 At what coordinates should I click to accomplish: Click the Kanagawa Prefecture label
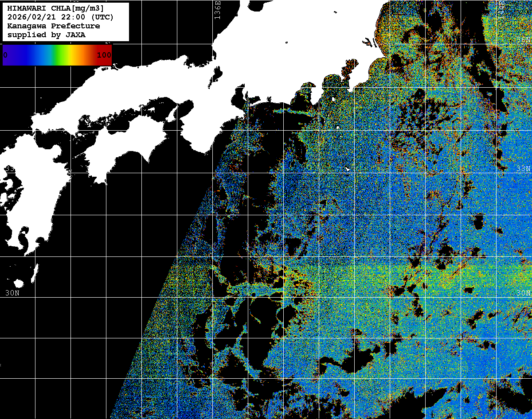point(54,26)
